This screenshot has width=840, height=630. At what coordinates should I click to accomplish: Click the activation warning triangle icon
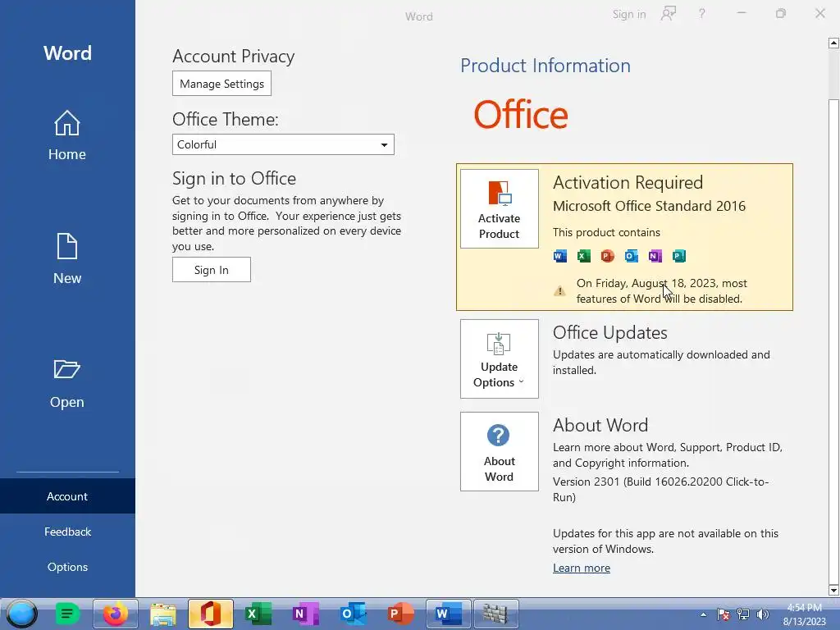[559, 291]
